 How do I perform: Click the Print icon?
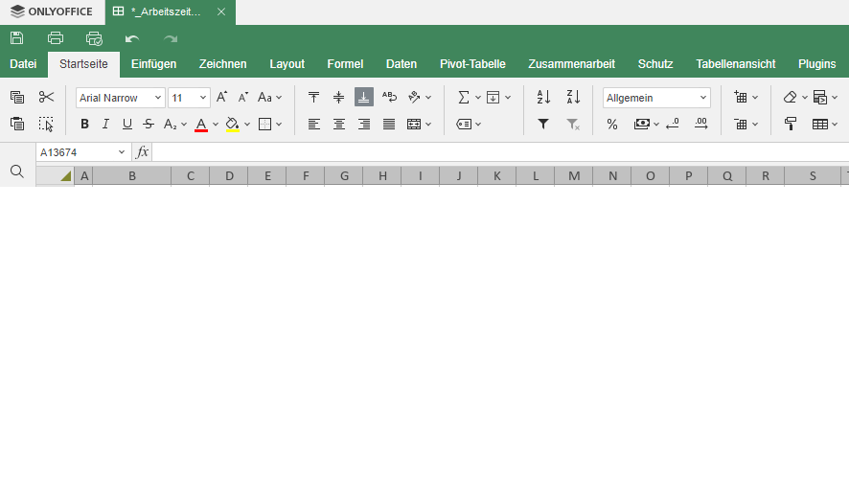coord(56,38)
